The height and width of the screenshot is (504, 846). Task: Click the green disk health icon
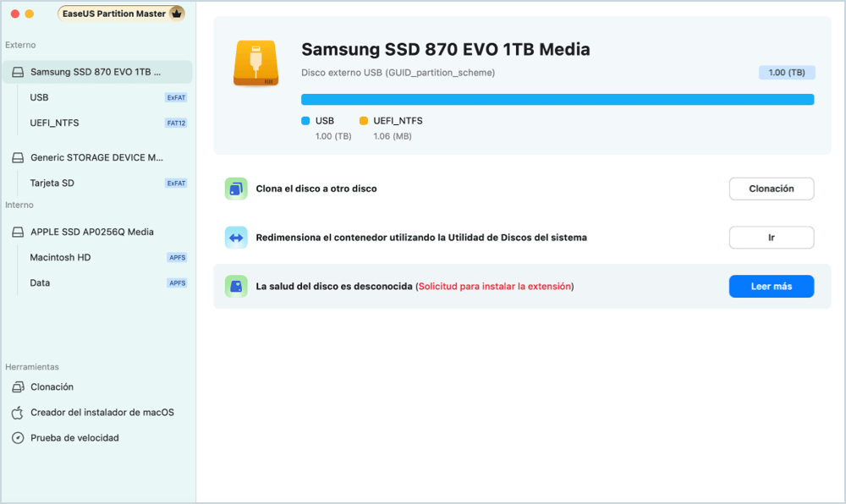point(236,287)
